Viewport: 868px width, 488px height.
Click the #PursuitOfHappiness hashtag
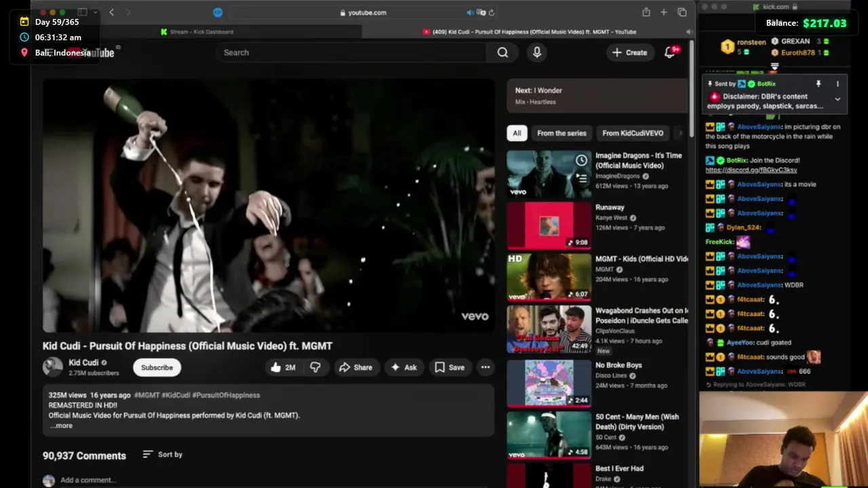226,395
